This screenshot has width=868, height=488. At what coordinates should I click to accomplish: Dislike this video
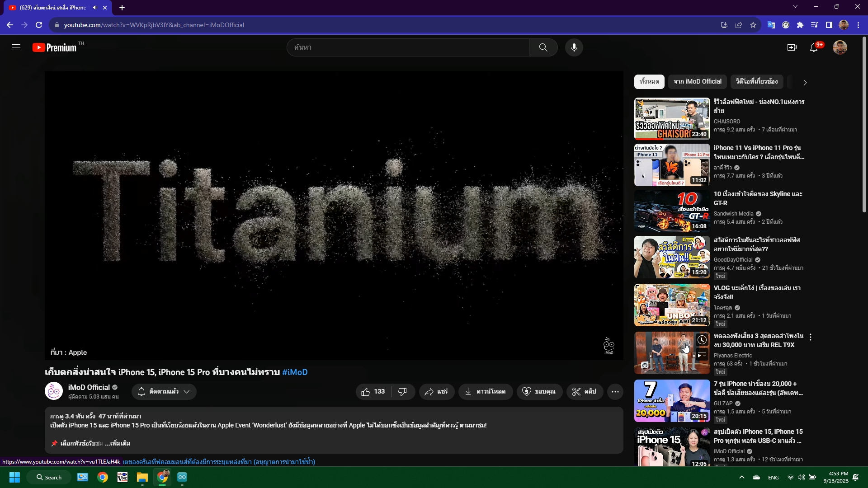pos(403,392)
